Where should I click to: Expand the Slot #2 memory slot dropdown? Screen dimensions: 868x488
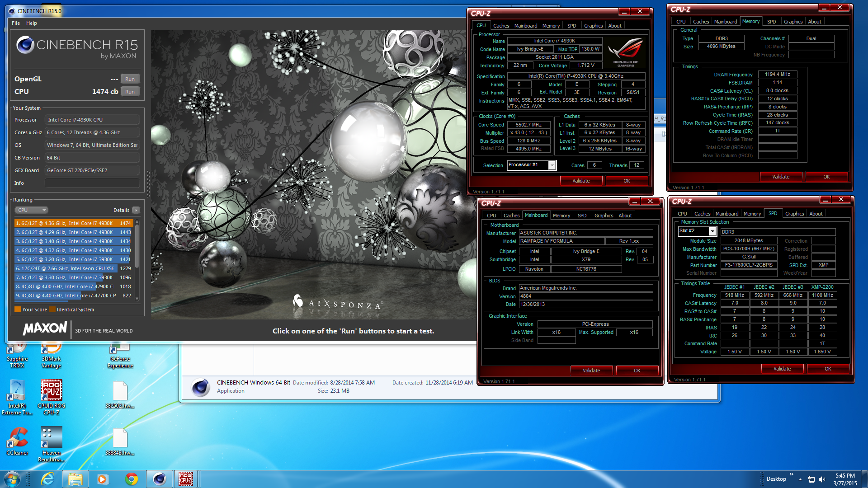712,231
